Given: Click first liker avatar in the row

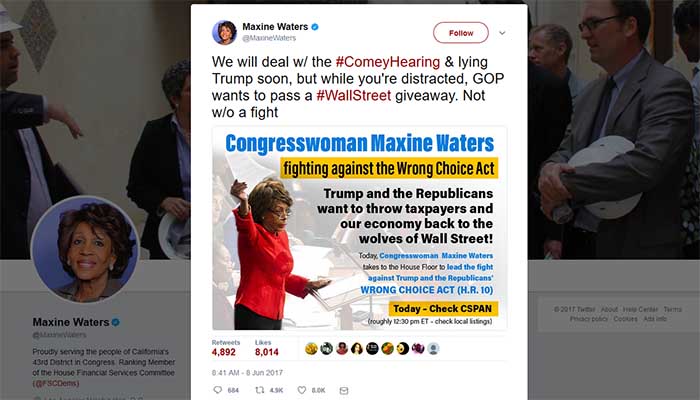Looking at the screenshot, I should point(311,348).
